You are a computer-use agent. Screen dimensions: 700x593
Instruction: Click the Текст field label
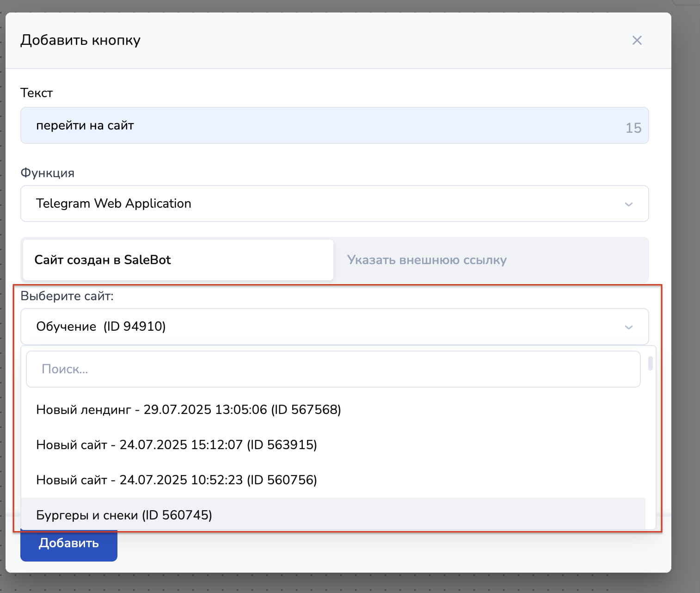coord(37,93)
